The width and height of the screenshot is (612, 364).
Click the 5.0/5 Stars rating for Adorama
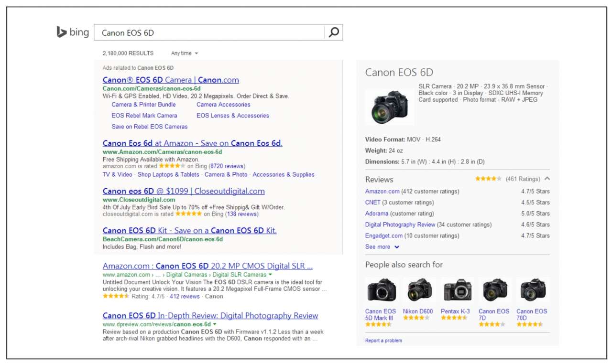point(535,214)
